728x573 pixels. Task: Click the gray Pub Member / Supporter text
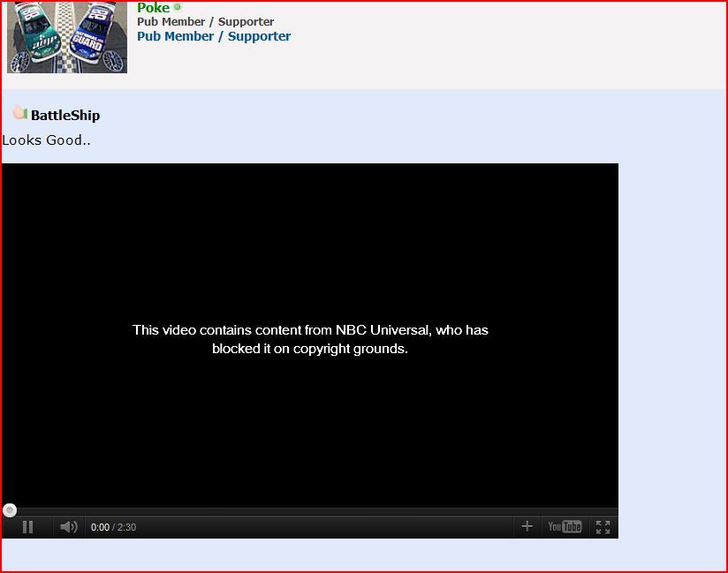(x=205, y=22)
